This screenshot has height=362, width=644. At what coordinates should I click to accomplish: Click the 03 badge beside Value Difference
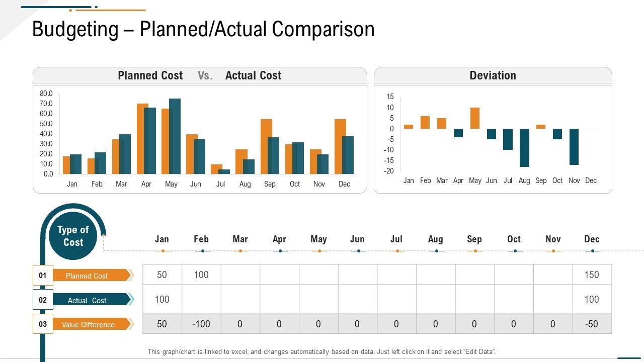[x=43, y=324]
